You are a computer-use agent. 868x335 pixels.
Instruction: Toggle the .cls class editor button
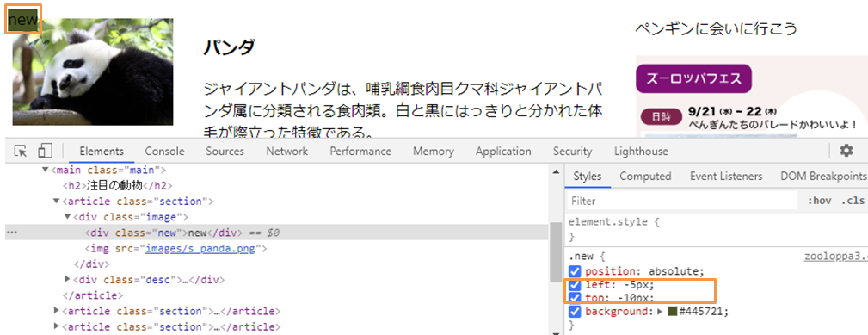click(x=853, y=201)
